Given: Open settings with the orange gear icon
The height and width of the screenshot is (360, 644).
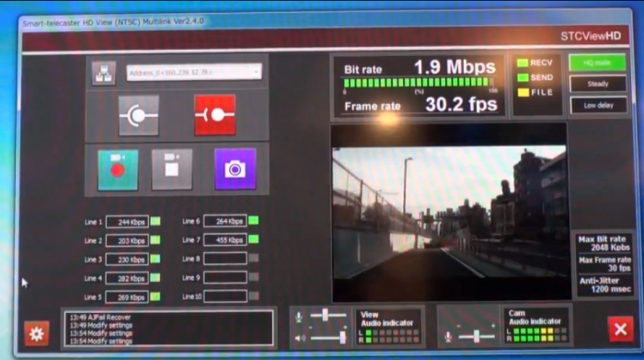Looking at the screenshot, I should (37, 333).
